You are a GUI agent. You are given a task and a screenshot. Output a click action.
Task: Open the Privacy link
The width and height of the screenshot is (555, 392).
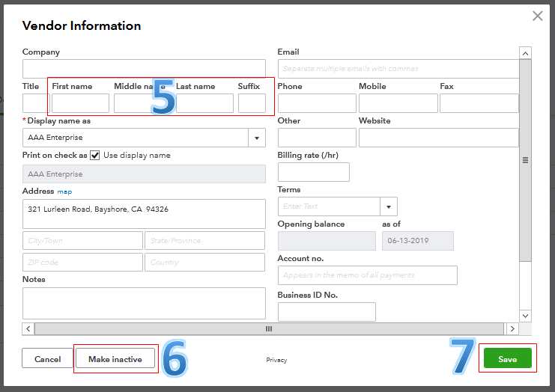(276, 360)
